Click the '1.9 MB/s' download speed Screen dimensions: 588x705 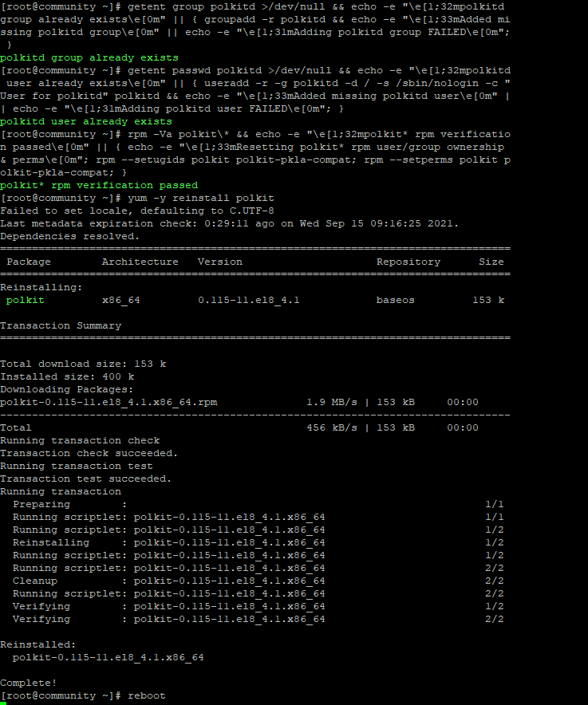tap(332, 402)
